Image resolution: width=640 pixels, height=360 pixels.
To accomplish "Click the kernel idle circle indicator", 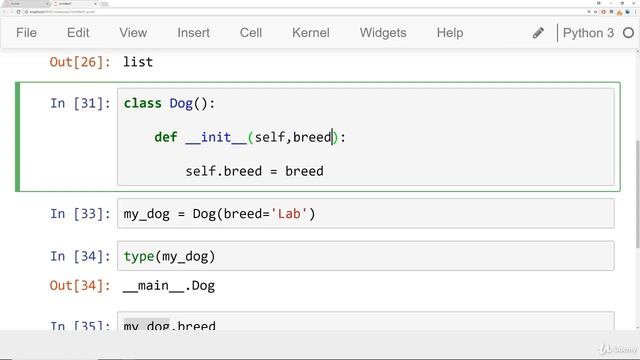I will click(629, 33).
